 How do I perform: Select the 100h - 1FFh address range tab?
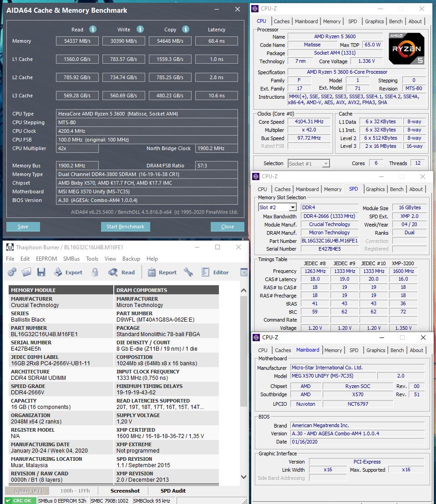pos(75,491)
